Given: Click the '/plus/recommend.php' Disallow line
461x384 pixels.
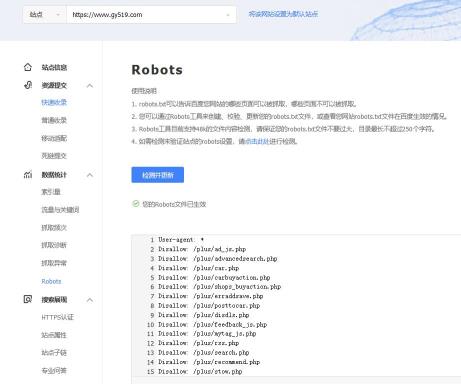Looking at the screenshot, I should pyautogui.click(x=209, y=362).
